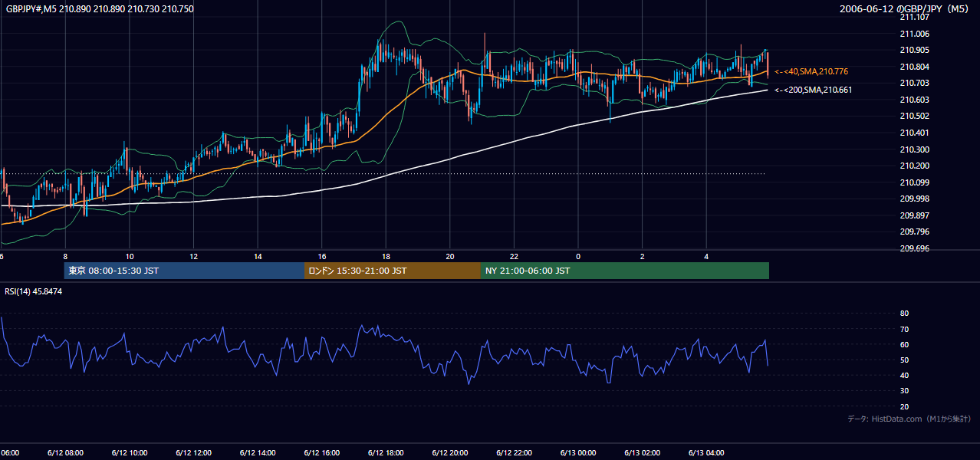Select the 209.897 price axis label

[914, 215]
